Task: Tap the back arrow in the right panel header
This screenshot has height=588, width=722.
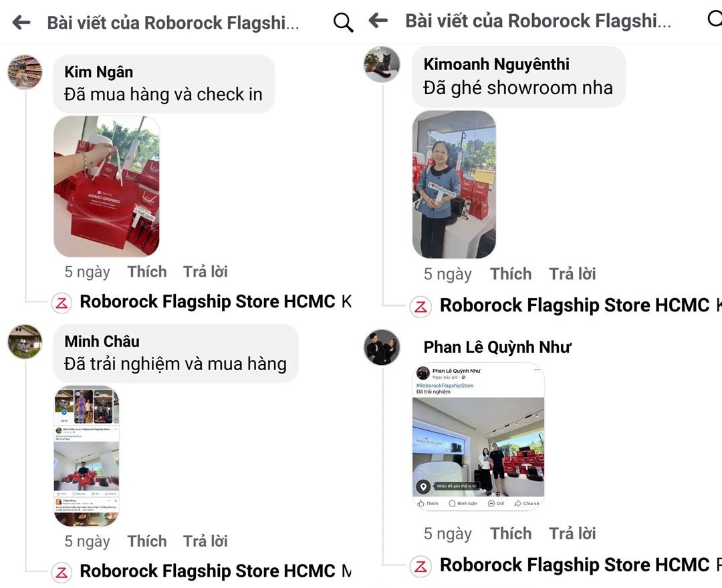Action: point(378,20)
